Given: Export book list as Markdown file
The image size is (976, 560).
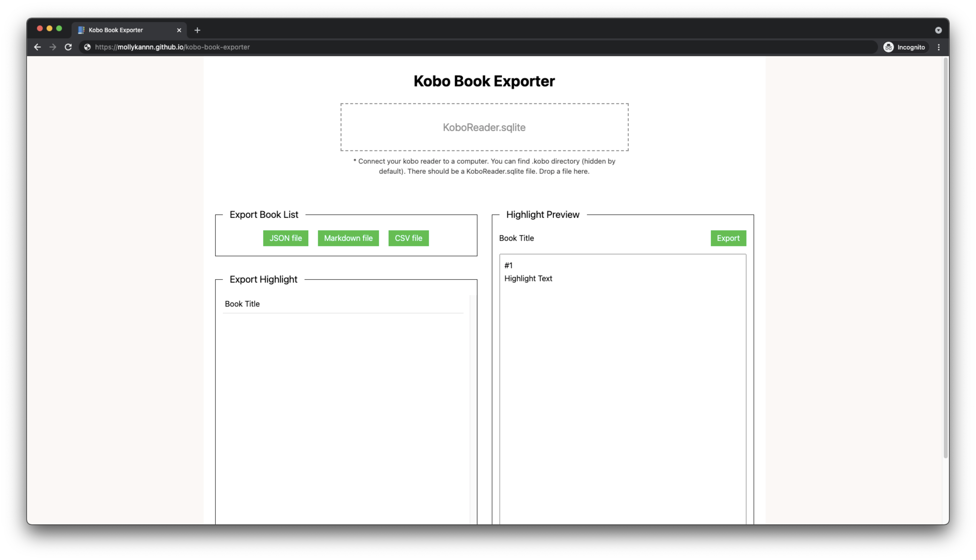Looking at the screenshot, I should click(x=348, y=238).
